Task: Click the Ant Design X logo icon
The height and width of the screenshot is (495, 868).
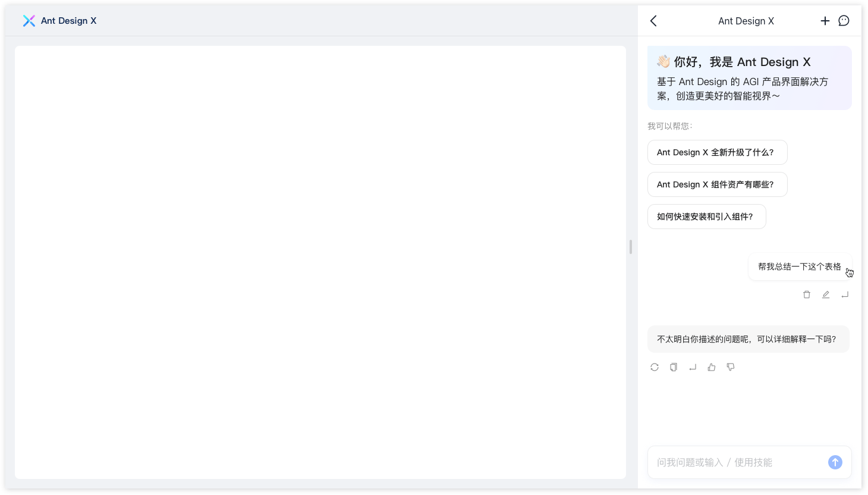Action: pyautogui.click(x=29, y=21)
